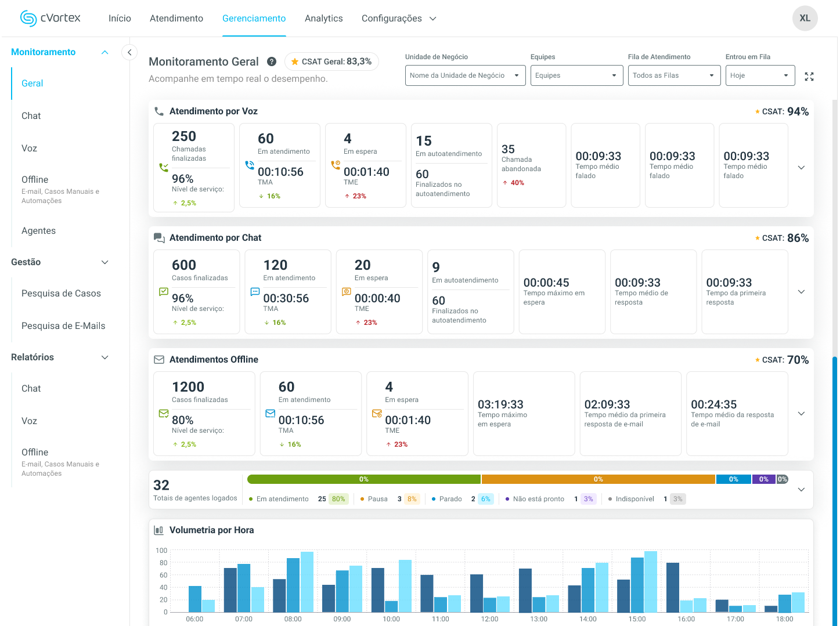The width and height of the screenshot is (840, 626).
Task: Click the 250 Chamadas finalizadas card
Action: (x=194, y=167)
